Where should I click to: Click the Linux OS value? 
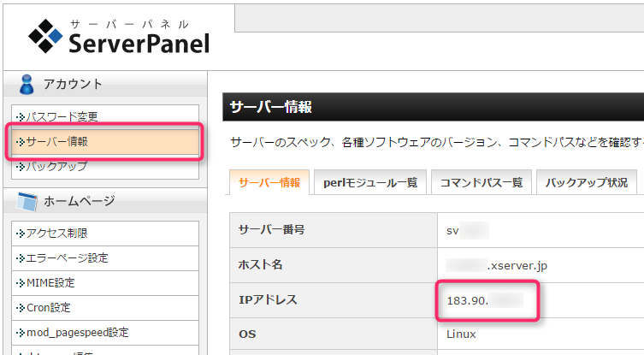click(461, 334)
